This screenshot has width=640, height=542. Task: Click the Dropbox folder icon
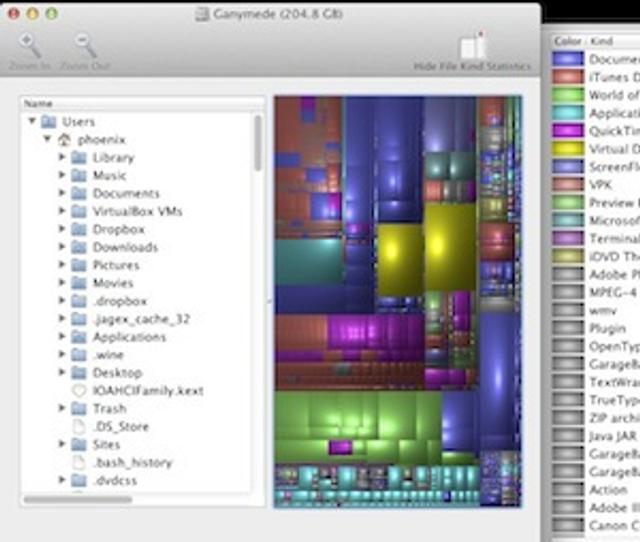pyautogui.click(x=79, y=229)
